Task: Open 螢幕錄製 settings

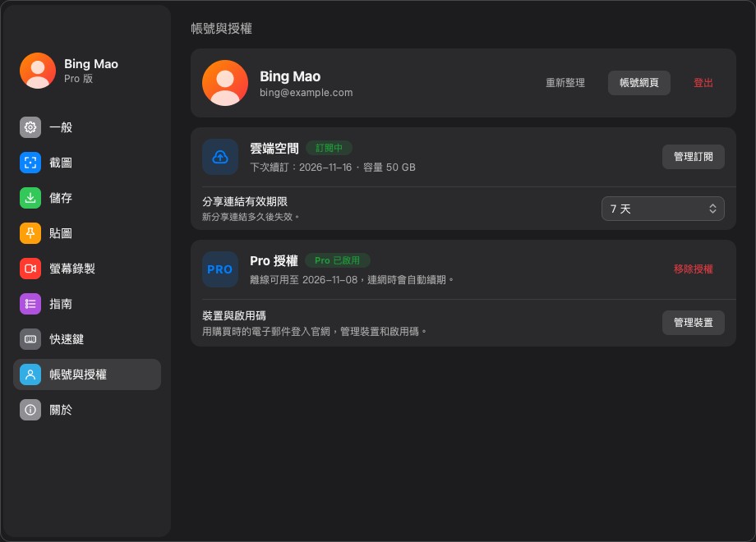Action: (x=87, y=269)
